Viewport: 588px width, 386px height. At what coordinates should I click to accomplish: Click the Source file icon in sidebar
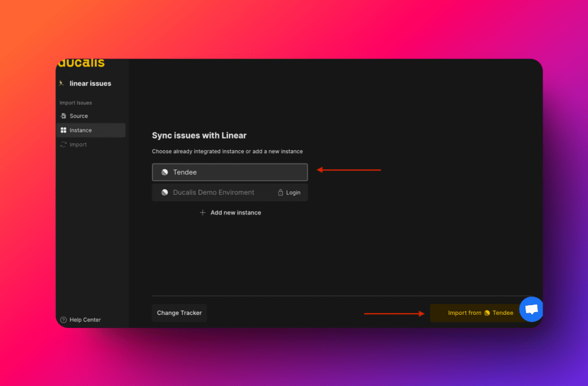(63, 116)
